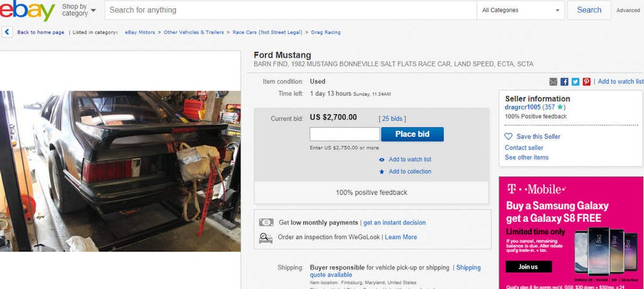
Task: Focus the Search for anything box
Action: point(290,10)
